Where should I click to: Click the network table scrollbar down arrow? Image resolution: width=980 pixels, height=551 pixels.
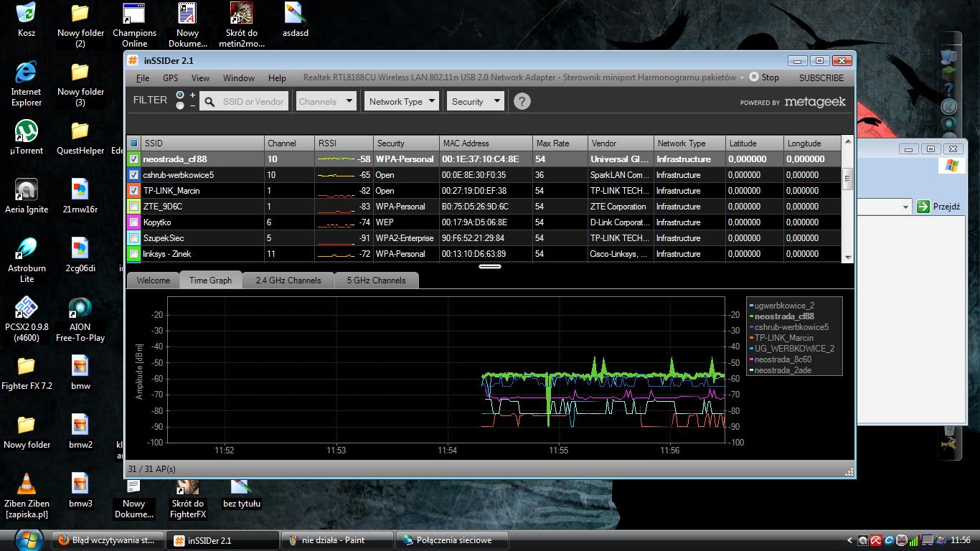pos(848,257)
